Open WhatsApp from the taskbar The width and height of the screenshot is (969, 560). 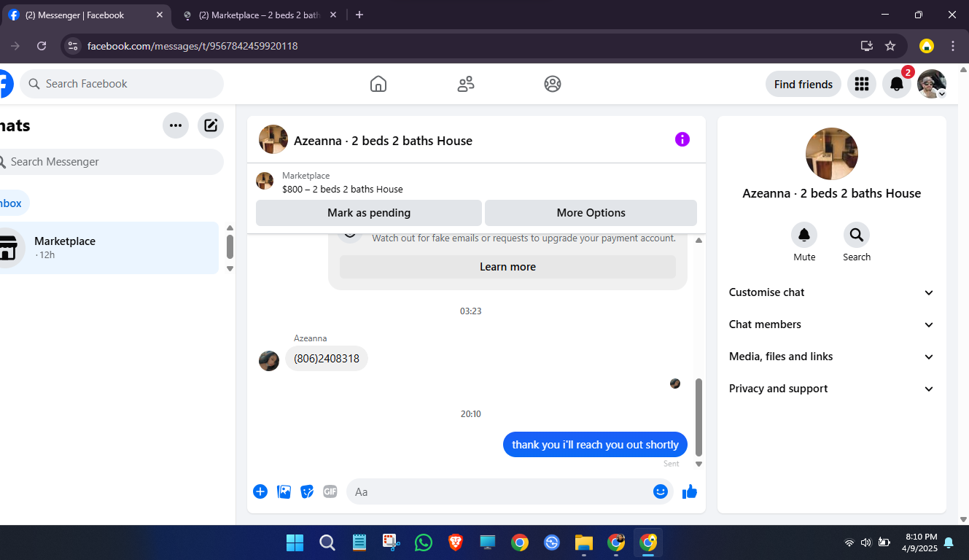423,542
